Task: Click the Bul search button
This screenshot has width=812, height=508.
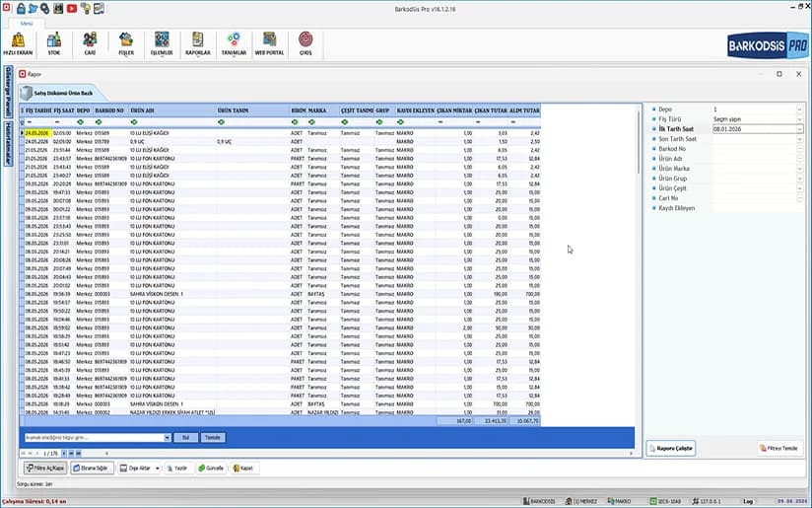Action: pos(185,438)
